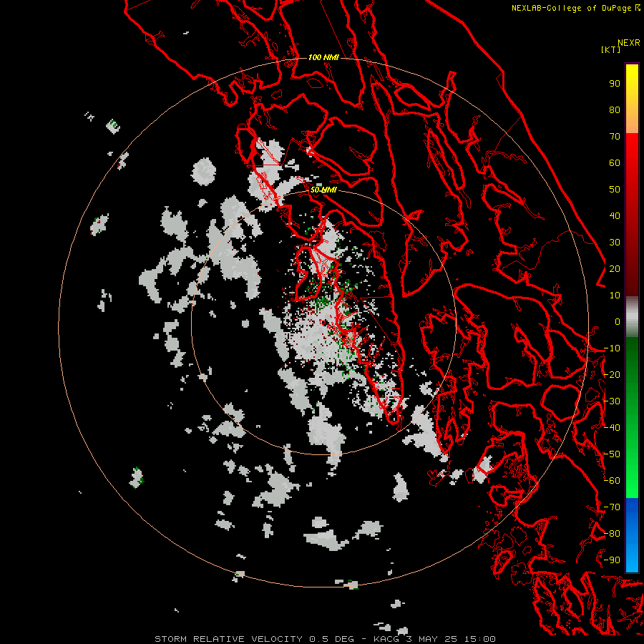Image resolution: width=644 pixels, height=644 pixels.
Task: Click the NEXR label above the color bar
Action: click(629, 43)
